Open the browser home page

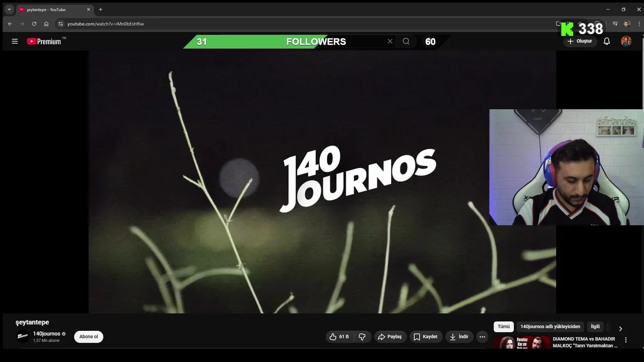(46, 24)
